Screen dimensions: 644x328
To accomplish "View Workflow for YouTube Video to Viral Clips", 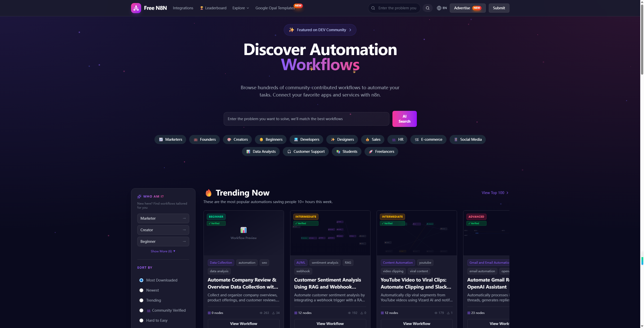I will (417, 323).
